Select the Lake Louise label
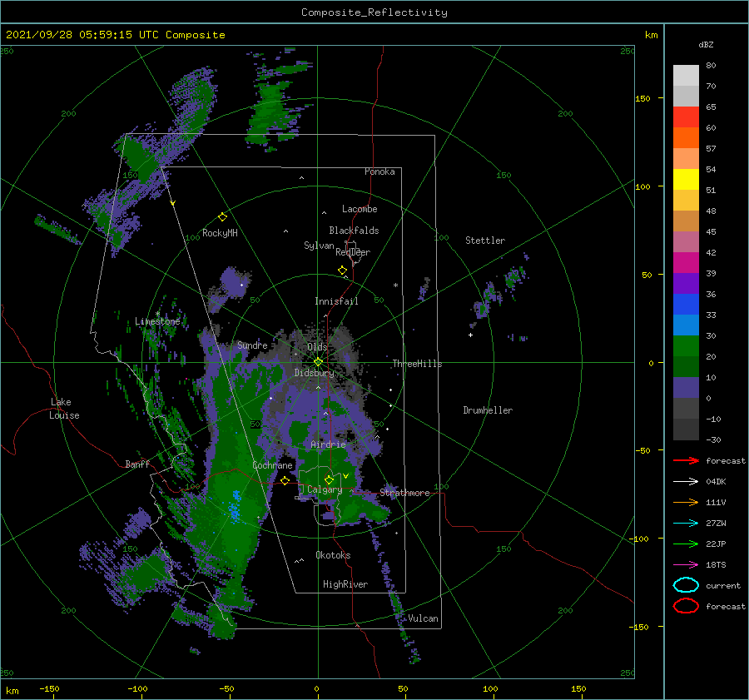This screenshot has width=749, height=700. tap(64, 409)
